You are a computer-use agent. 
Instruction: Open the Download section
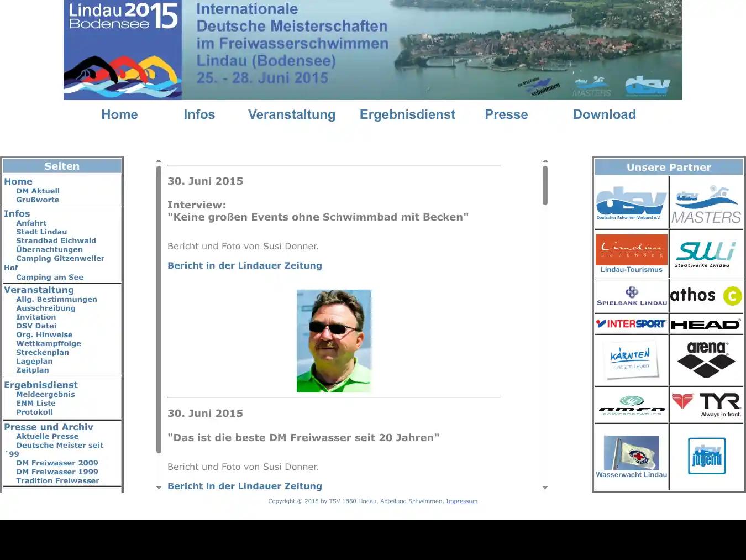pos(604,114)
